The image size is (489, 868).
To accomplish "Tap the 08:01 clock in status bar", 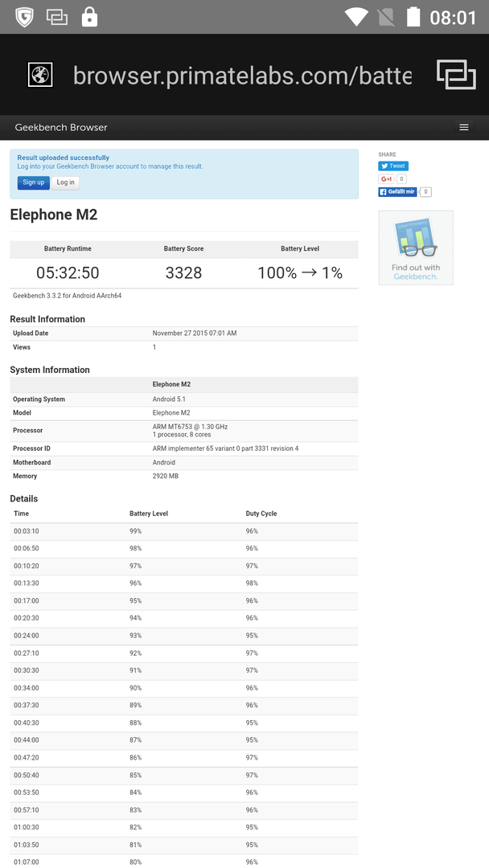I will [453, 18].
